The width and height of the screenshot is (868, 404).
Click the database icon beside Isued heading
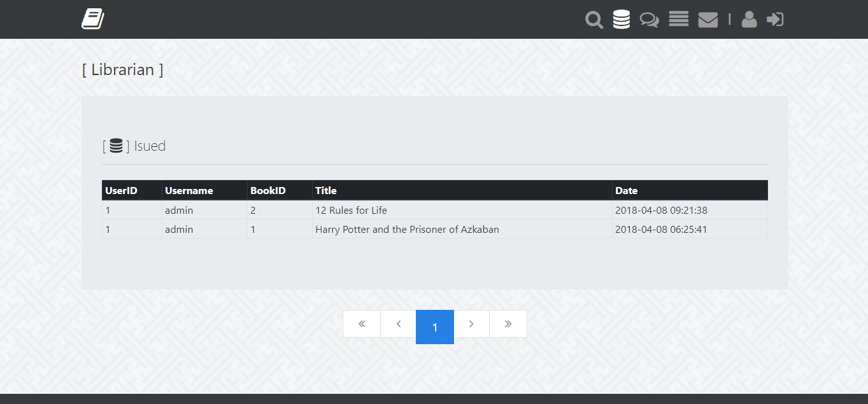116,146
